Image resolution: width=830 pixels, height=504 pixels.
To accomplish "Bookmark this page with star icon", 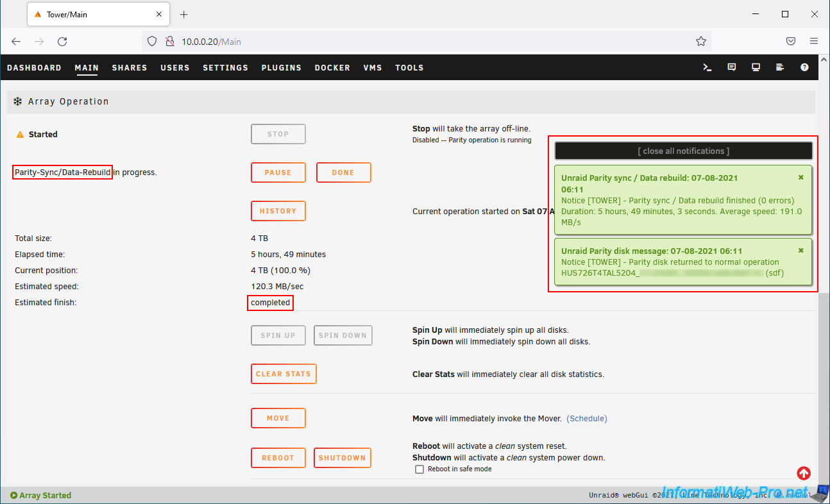I will click(700, 42).
